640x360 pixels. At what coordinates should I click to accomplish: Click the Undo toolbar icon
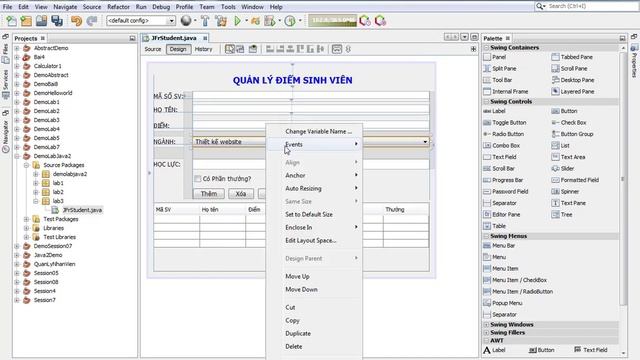click(x=76, y=21)
